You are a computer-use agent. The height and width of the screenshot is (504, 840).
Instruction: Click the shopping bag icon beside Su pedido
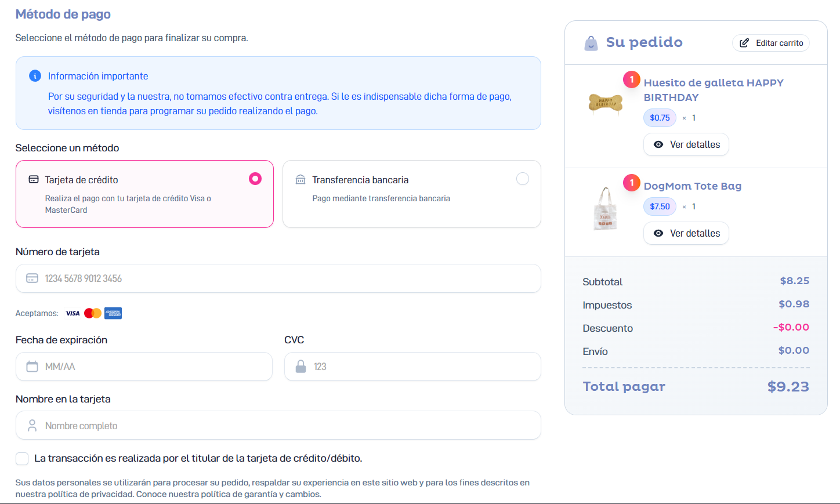[x=591, y=43]
